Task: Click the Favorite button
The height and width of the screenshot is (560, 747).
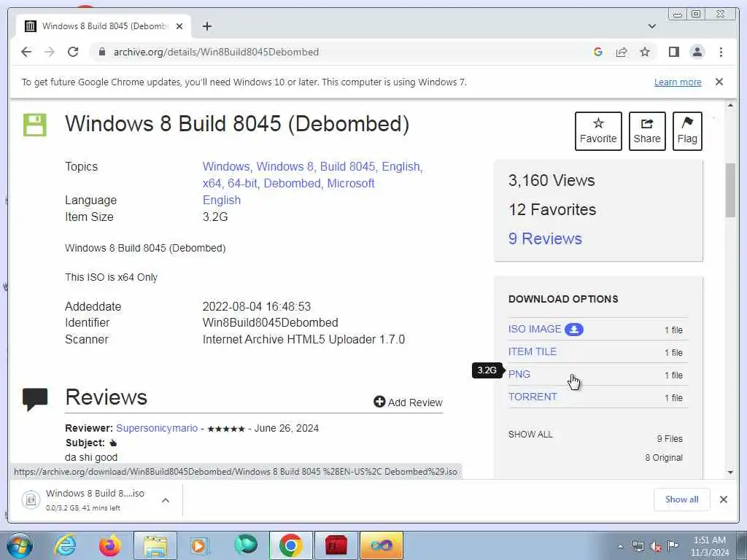Action: tap(598, 131)
